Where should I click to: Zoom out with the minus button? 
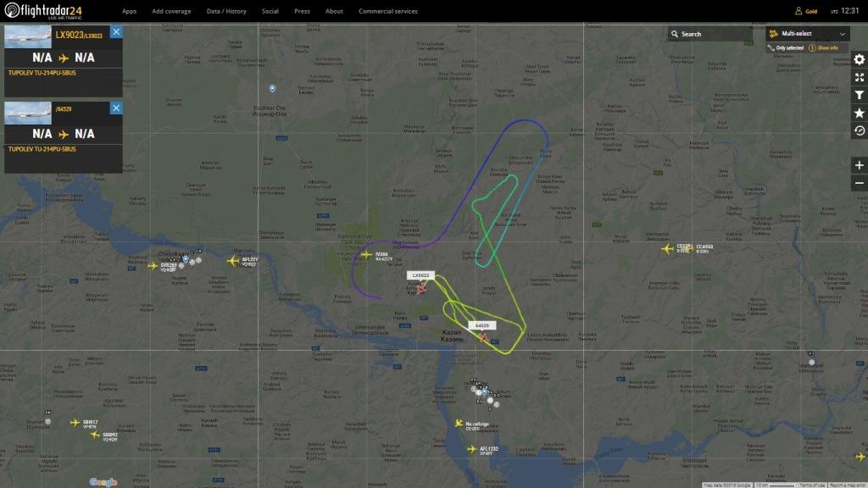pos(860,183)
